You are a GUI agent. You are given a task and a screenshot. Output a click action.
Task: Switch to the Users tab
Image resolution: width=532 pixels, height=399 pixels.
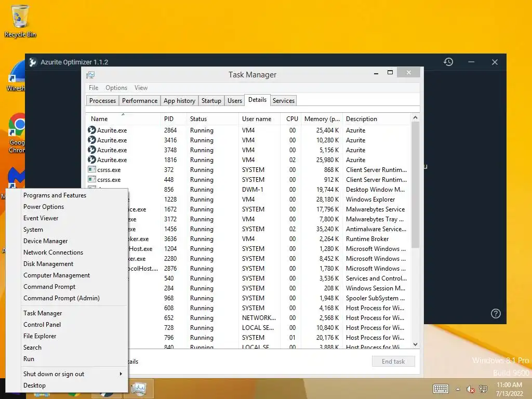coord(235,101)
